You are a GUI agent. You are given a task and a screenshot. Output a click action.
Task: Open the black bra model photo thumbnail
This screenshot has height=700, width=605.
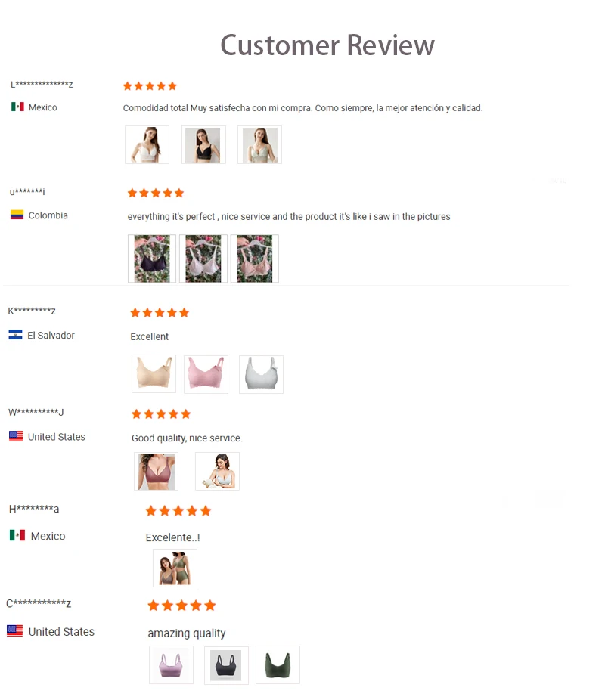coord(203,144)
